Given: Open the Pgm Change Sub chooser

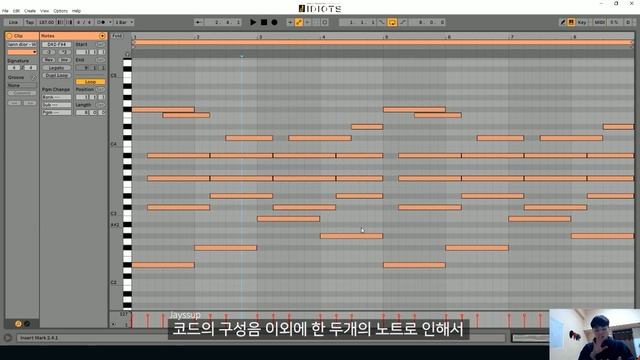Looking at the screenshot, I should 57,105.
